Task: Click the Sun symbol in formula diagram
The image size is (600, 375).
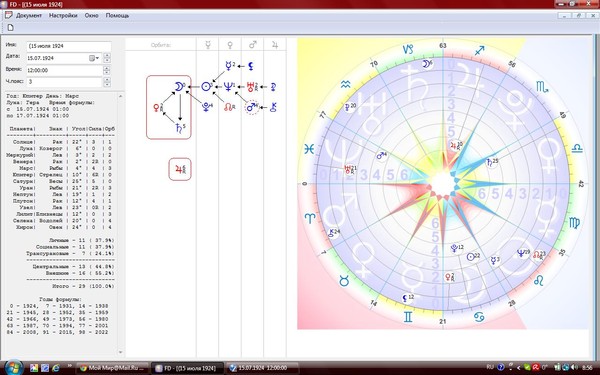Action: click(x=206, y=87)
